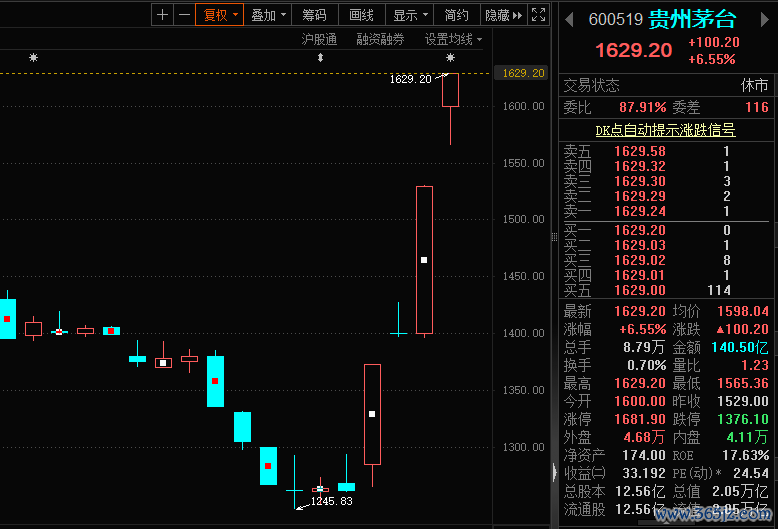Click the 委差 value 116
The width and height of the screenshot is (778, 529).
click(x=757, y=107)
